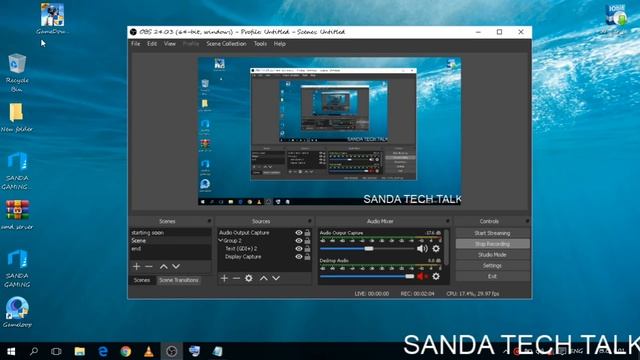640x360 pixels.
Task: Open Task View from the taskbar
Action: [56, 351]
